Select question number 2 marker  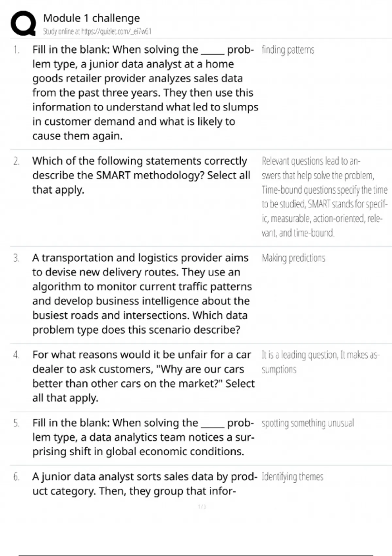tap(16, 161)
